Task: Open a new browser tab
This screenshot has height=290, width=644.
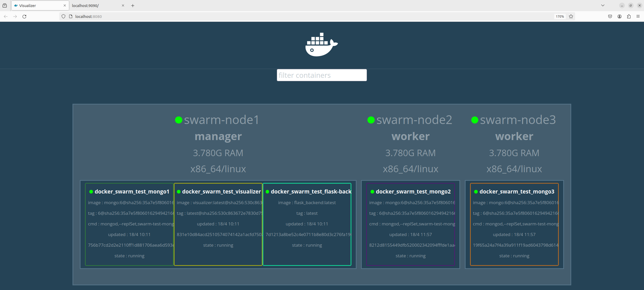Action: (x=133, y=5)
